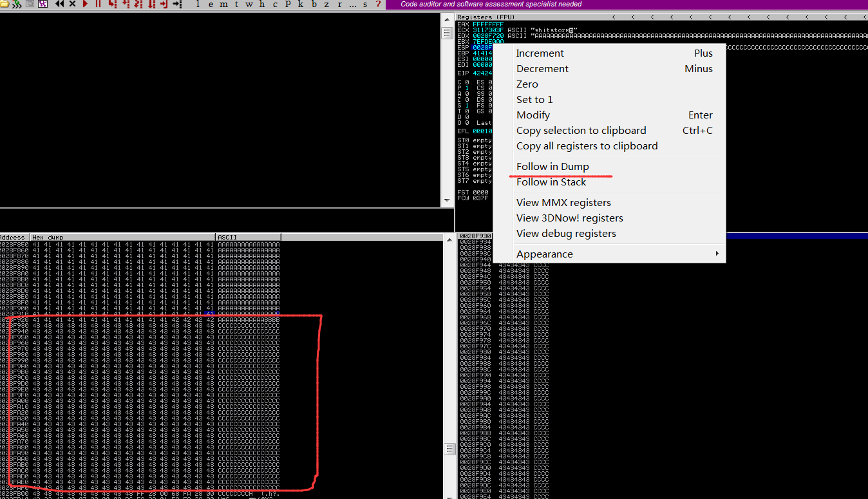Select the ST0 empty FPU register row
The width and height of the screenshot is (868, 499).
(x=475, y=140)
